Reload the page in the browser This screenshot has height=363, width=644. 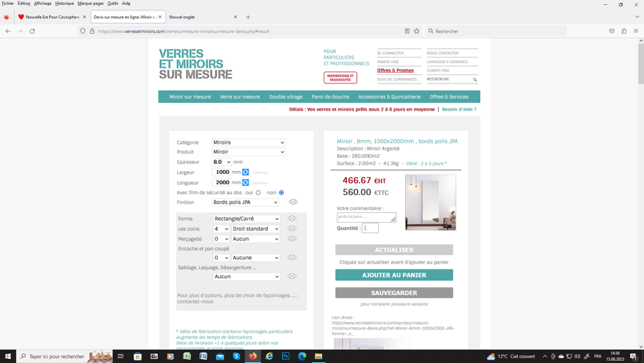[x=32, y=31]
